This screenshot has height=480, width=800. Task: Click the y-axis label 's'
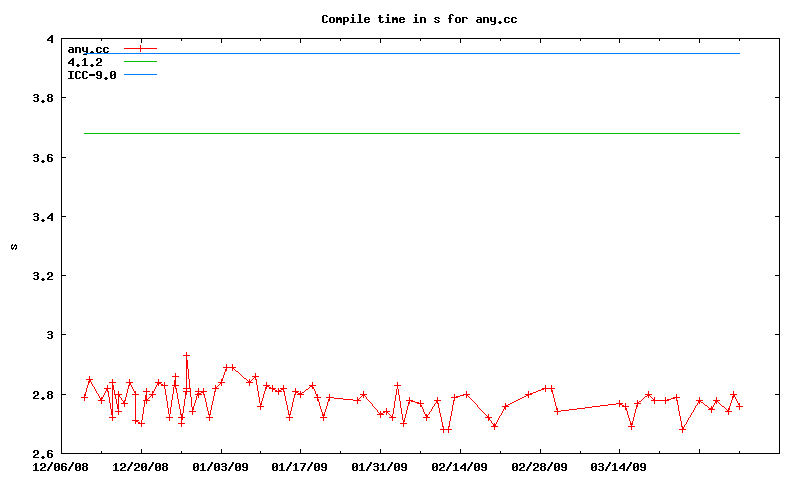[14, 246]
